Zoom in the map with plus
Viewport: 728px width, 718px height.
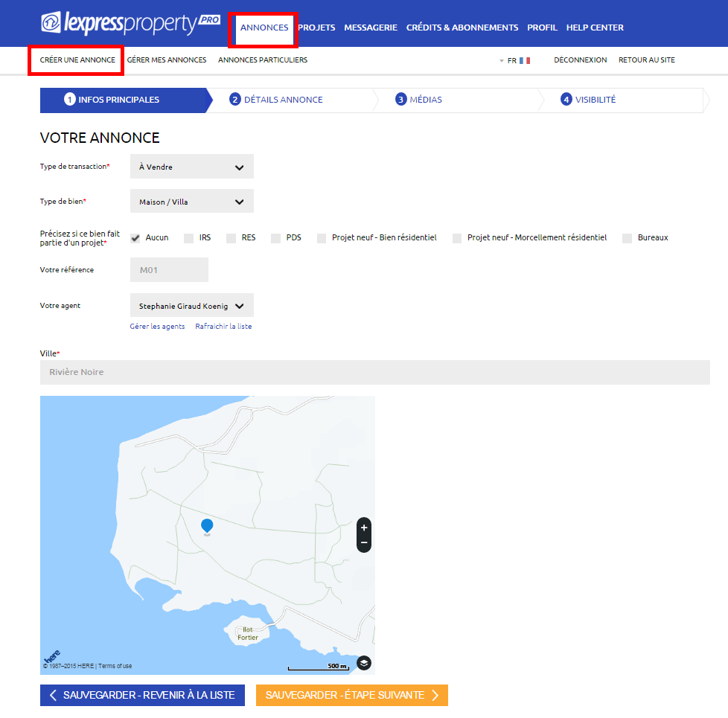tap(364, 528)
